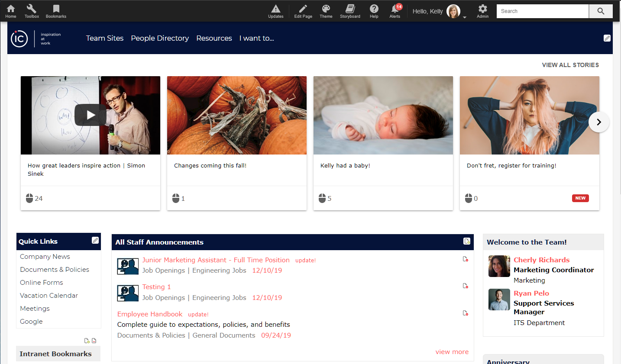Edit the Quick Links widget
The image size is (621, 364).
(95, 240)
